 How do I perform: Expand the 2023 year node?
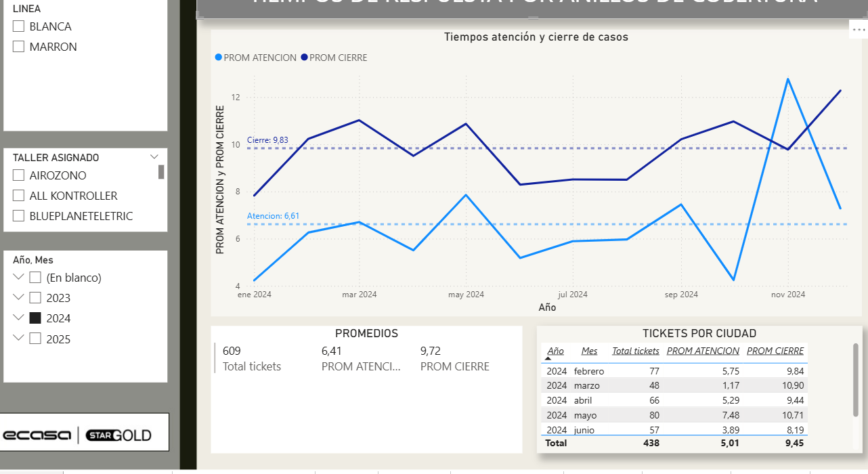point(18,298)
